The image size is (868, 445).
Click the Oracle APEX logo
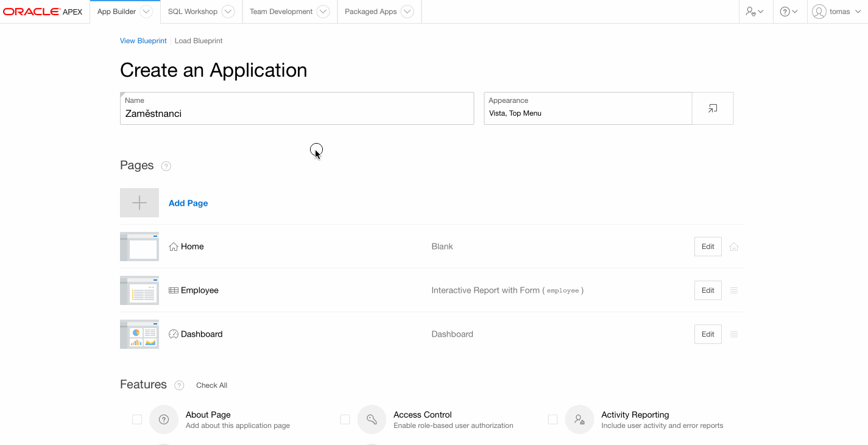coord(43,12)
